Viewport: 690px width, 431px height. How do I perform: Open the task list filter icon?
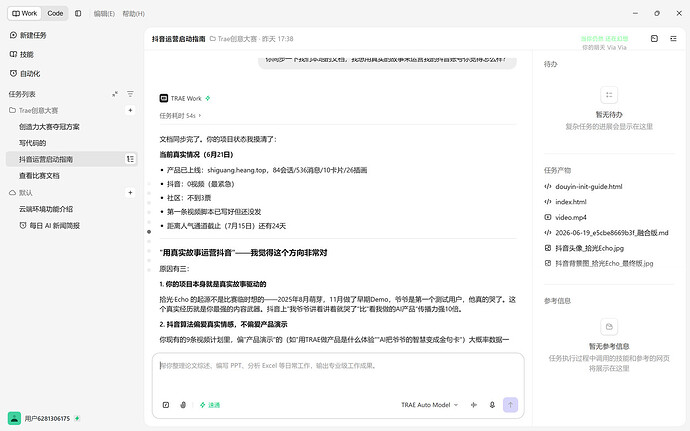[x=130, y=94]
